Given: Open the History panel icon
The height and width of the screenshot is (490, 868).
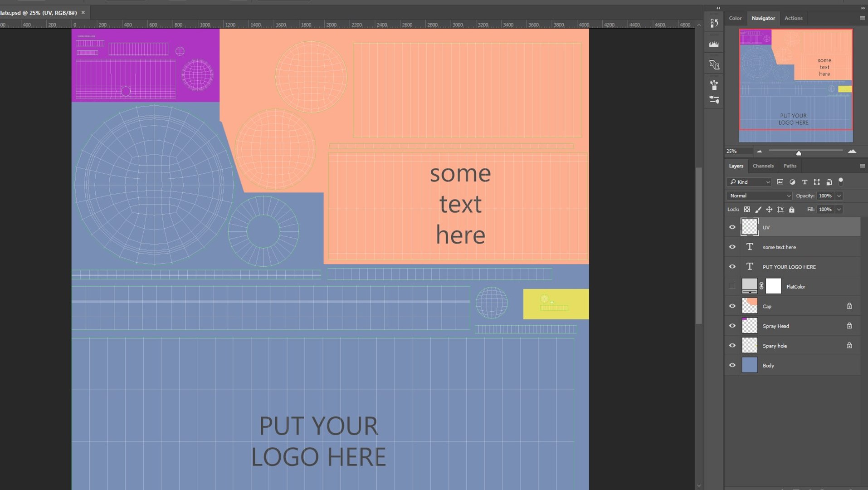Looking at the screenshot, I should coord(714,23).
